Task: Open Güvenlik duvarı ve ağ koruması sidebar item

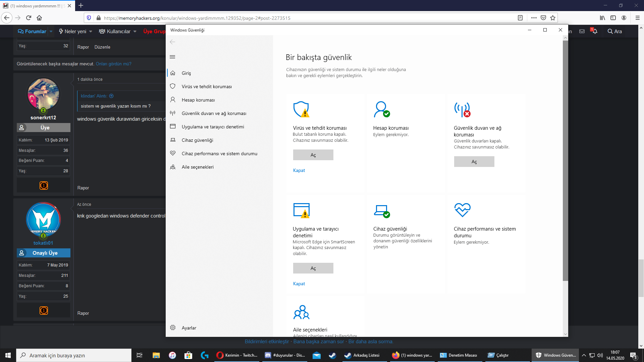Action: (220, 113)
